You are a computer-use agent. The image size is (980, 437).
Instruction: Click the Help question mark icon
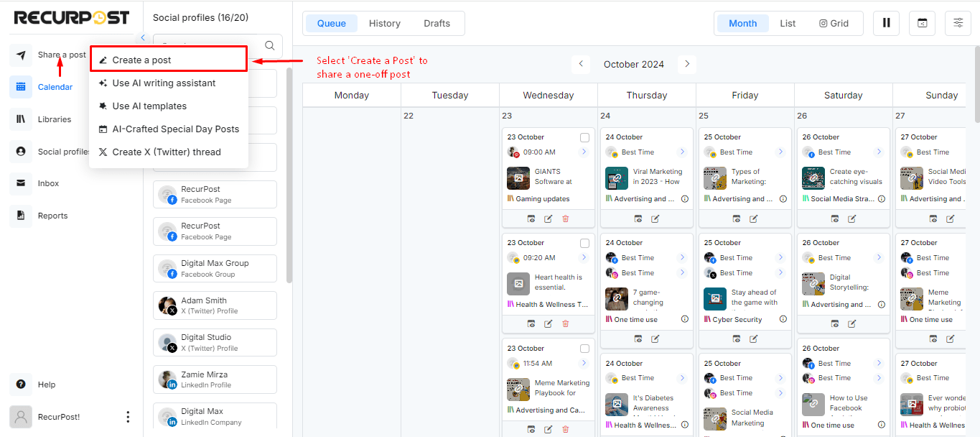pyautogui.click(x=21, y=385)
